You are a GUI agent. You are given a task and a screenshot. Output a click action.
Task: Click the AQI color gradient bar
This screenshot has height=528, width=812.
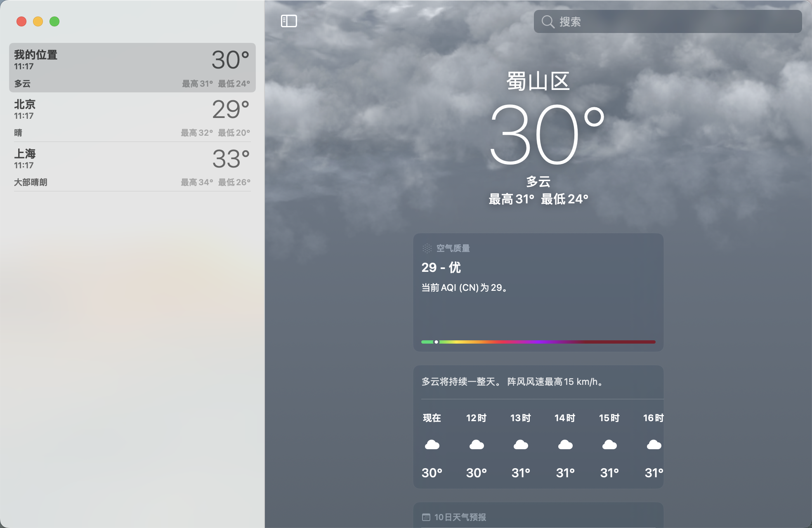pos(538,342)
